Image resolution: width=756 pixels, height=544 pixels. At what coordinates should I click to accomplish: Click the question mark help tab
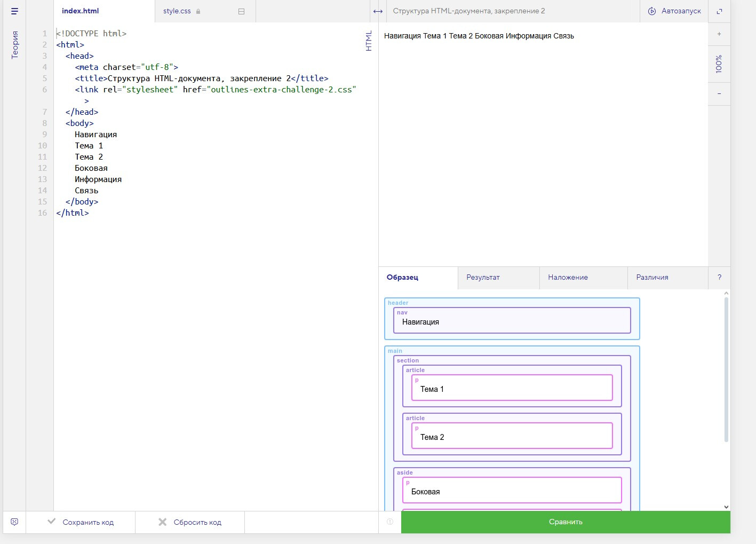[x=719, y=278]
